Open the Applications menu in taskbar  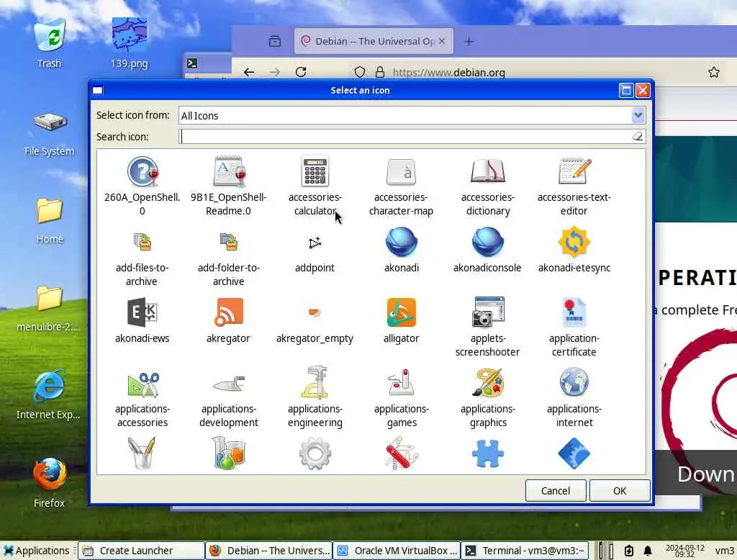[x=36, y=551]
